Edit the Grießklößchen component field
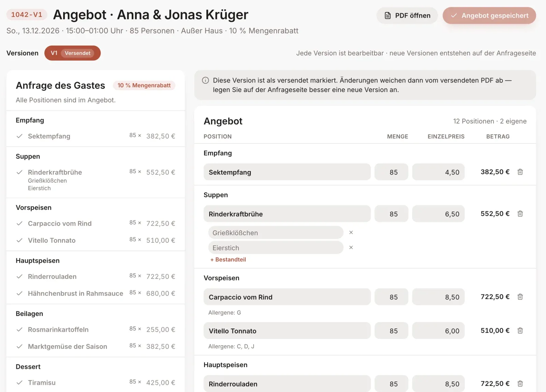This screenshot has width=546, height=392. (x=276, y=233)
